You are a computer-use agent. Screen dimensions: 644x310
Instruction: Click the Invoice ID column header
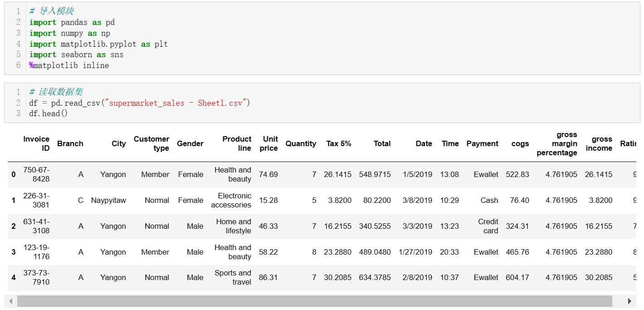[36, 143]
